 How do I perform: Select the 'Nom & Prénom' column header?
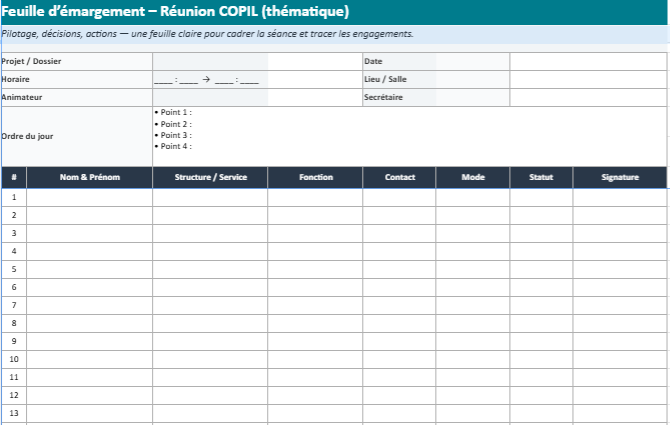point(89,178)
